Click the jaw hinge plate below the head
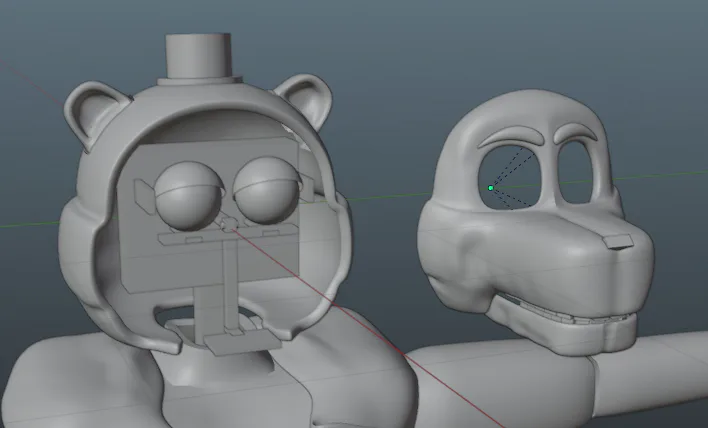708x428 pixels. [242, 343]
